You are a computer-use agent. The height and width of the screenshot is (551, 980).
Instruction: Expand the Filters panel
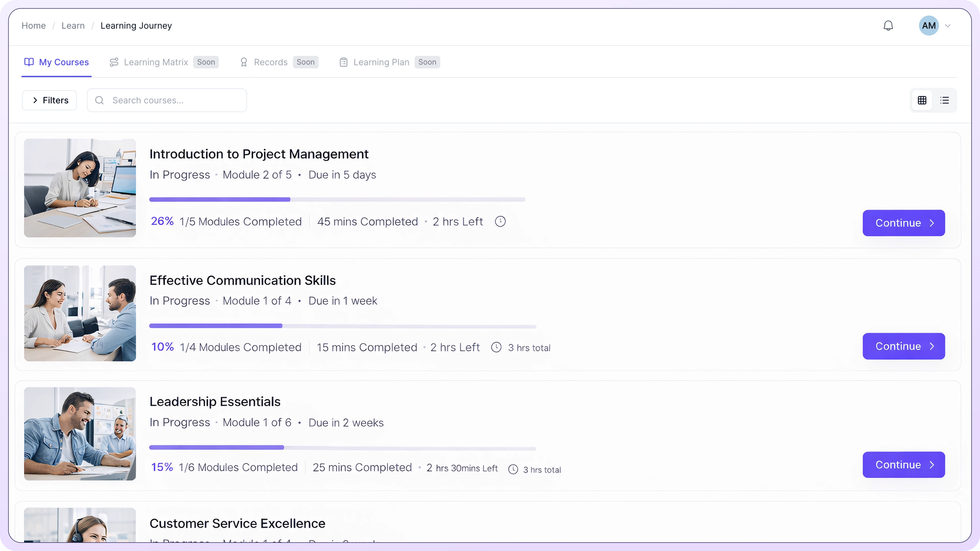tap(50, 101)
